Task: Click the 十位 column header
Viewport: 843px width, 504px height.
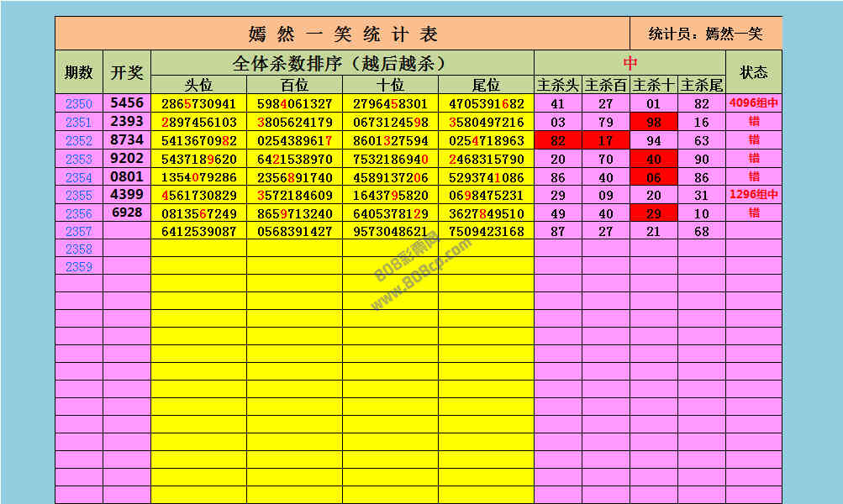Action: point(390,85)
